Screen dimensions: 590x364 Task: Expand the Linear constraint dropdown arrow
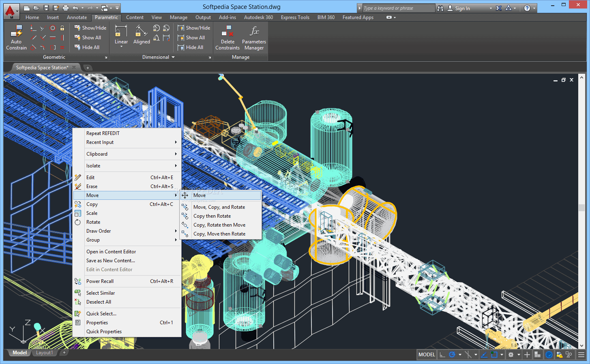121,47
